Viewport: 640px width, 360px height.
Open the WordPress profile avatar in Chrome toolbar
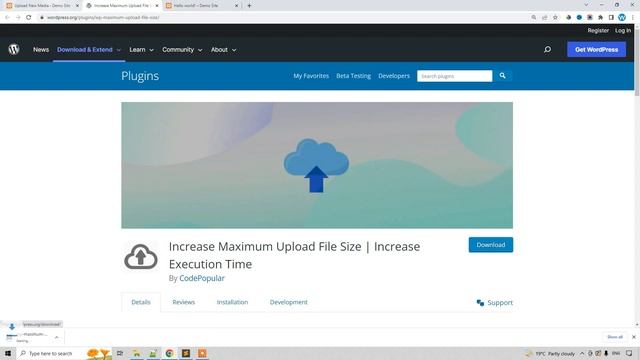point(622,17)
